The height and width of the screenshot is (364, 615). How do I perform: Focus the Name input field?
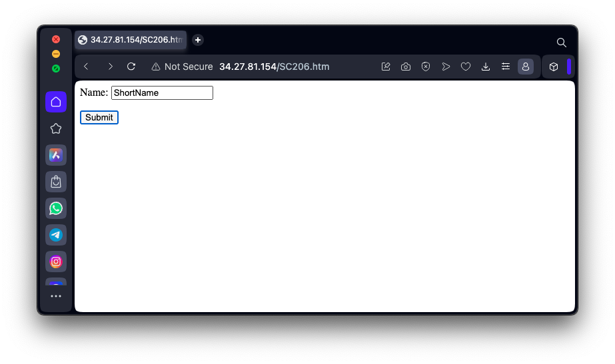coord(162,93)
